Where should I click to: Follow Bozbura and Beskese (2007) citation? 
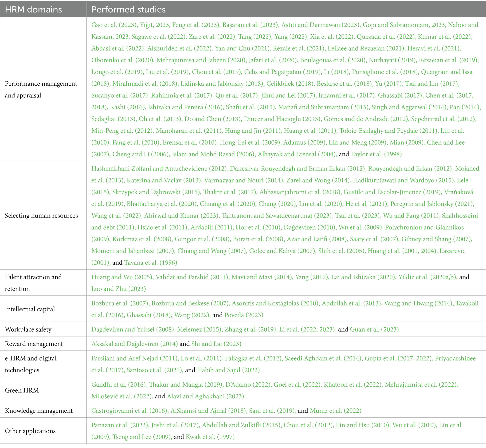tap(190, 303)
